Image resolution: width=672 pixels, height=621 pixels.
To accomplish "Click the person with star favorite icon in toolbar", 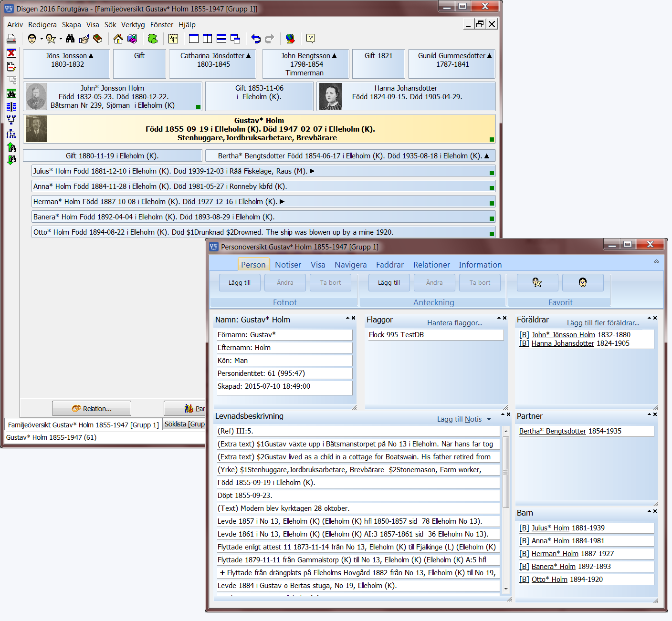I will point(51,39).
